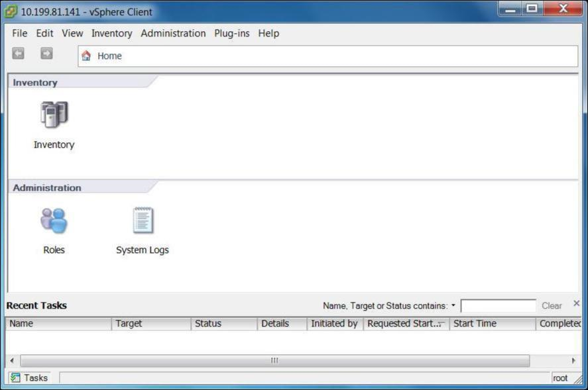
Task: Minimize the vSphere Client window
Action: (510, 9)
